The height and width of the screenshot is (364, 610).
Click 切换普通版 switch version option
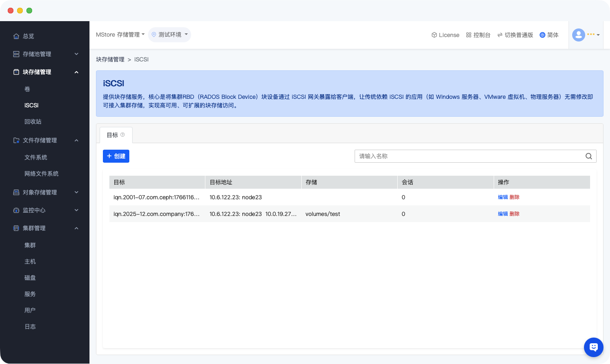click(515, 35)
